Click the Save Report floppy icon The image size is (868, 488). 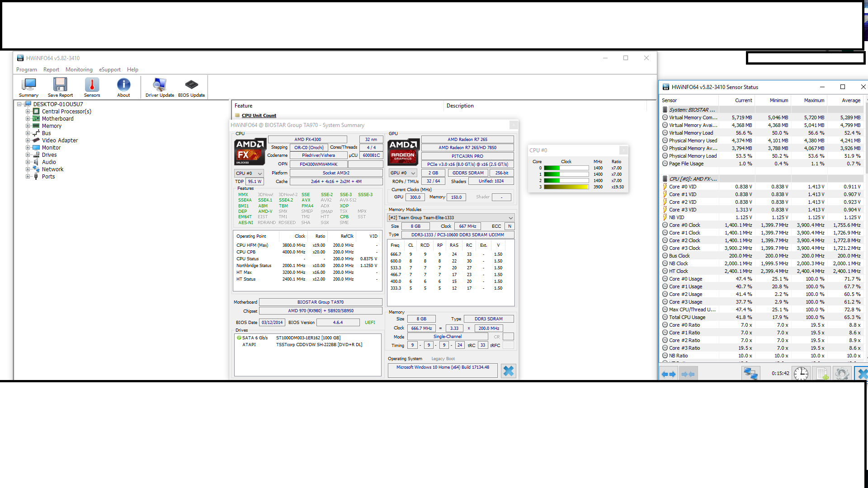tap(60, 87)
